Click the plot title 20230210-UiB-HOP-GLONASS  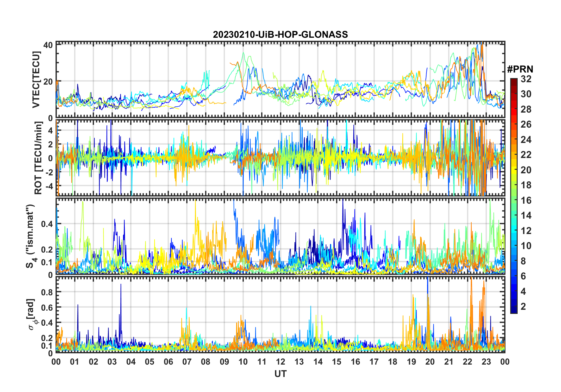pos(280,34)
